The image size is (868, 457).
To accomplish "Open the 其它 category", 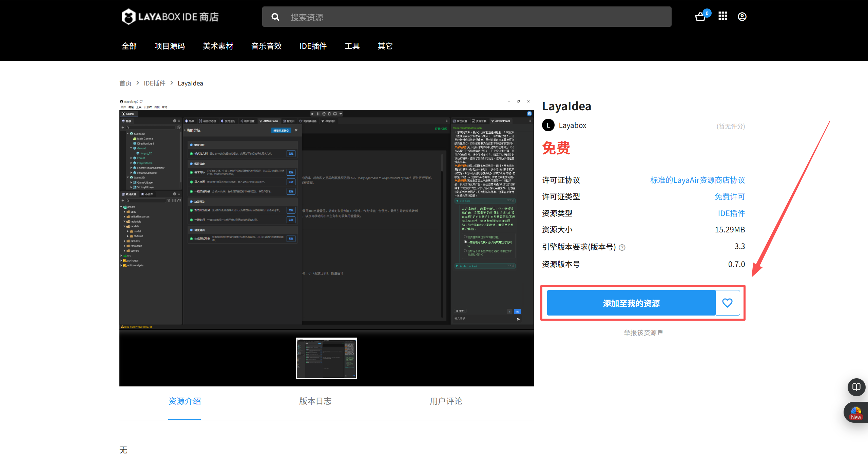I will [385, 46].
